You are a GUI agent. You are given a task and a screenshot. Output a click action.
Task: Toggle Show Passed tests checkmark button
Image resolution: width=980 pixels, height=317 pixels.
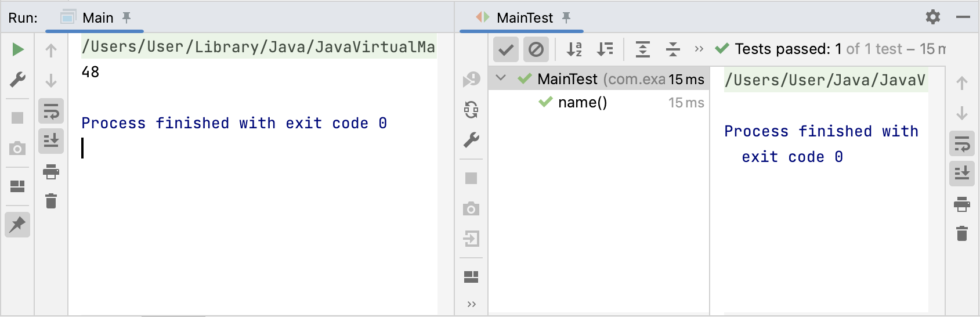click(x=505, y=49)
